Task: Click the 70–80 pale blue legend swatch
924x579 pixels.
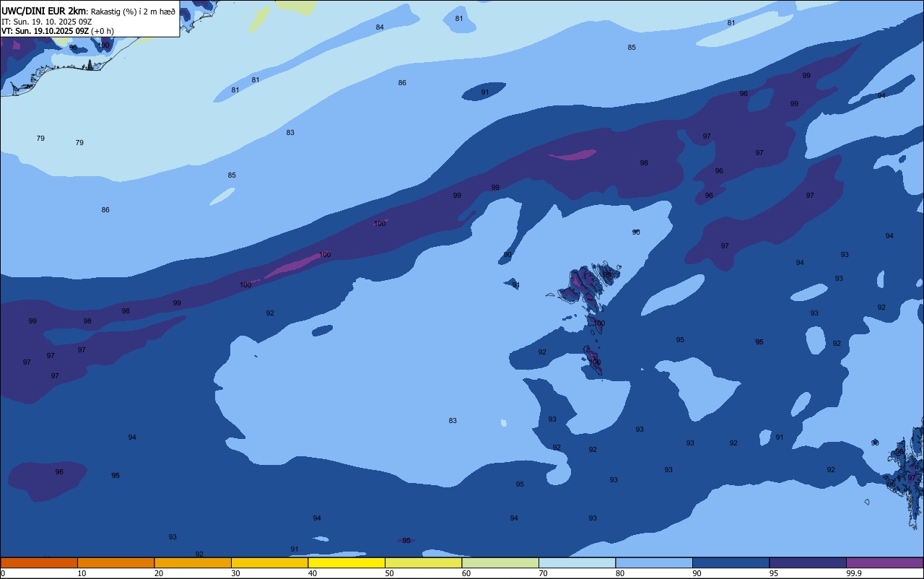Action: pos(577,562)
